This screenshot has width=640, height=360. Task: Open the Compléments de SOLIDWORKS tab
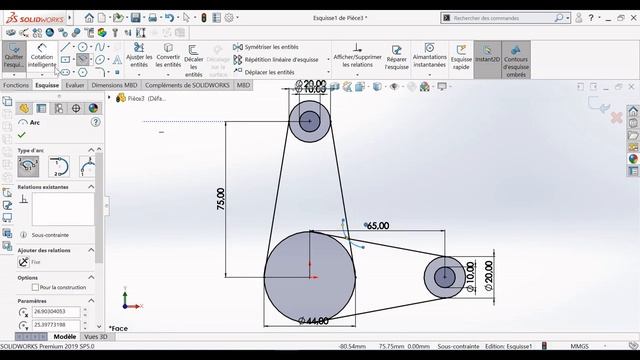(x=187, y=85)
